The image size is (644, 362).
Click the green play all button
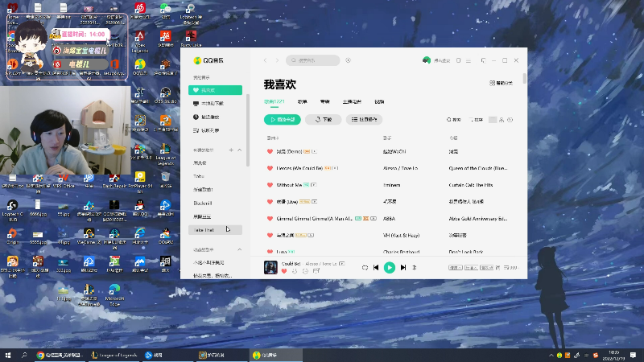point(283,120)
